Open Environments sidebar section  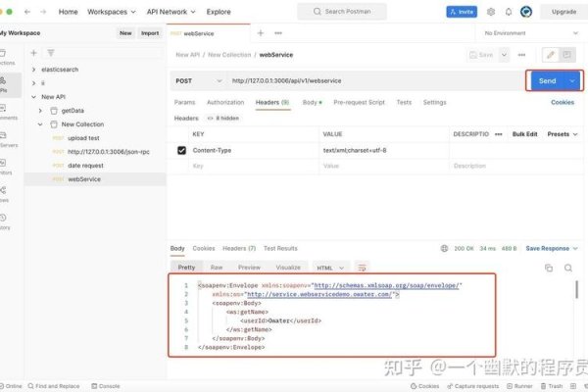[7, 112]
